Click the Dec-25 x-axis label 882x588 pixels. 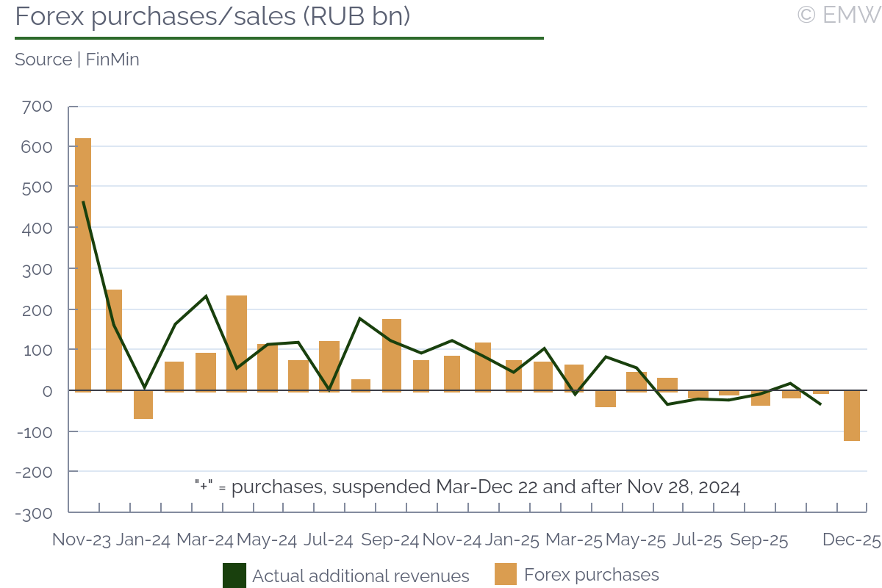pyautogui.click(x=851, y=540)
